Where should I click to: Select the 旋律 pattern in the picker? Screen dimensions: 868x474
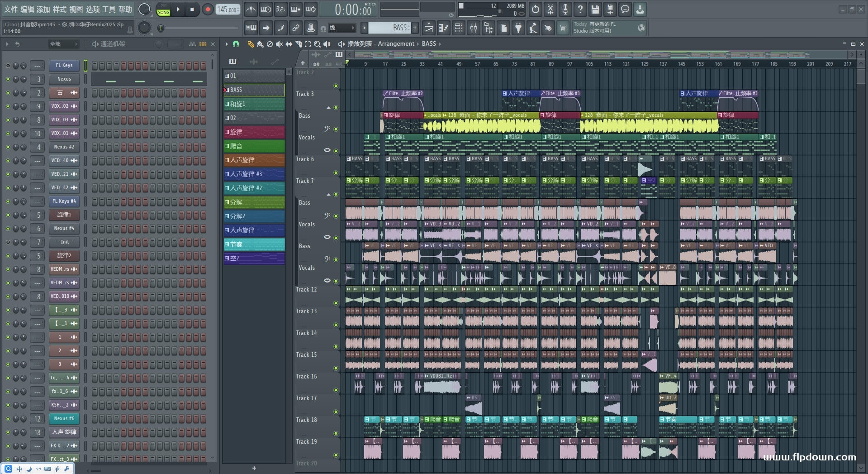pyautogui.click(x=254, y=132)
